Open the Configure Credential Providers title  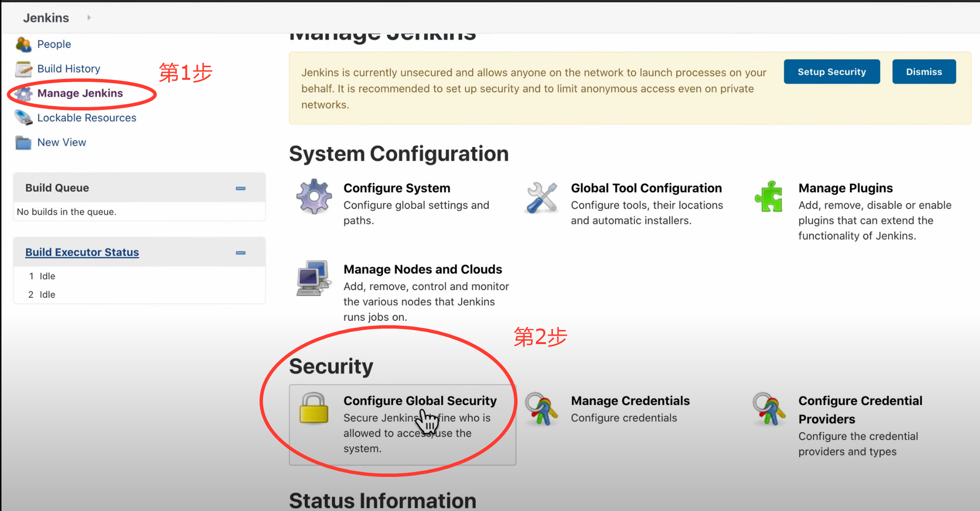pos(860,410)
